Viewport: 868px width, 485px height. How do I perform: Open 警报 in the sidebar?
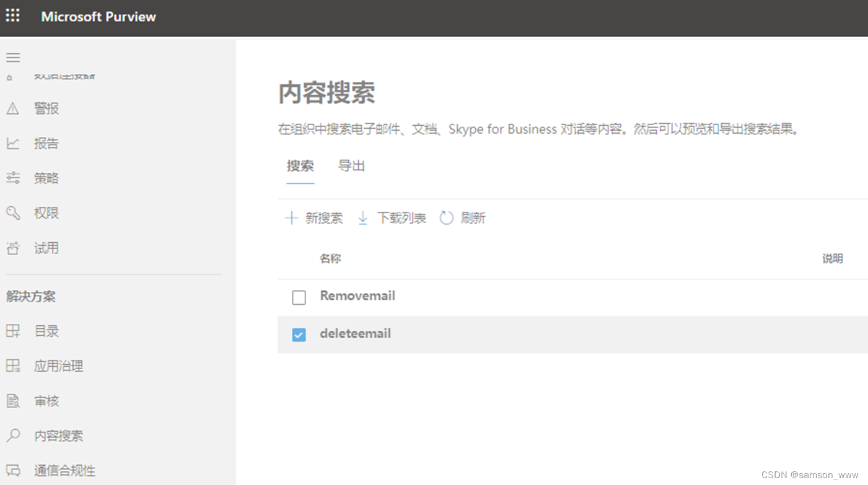tap(46, 109)
